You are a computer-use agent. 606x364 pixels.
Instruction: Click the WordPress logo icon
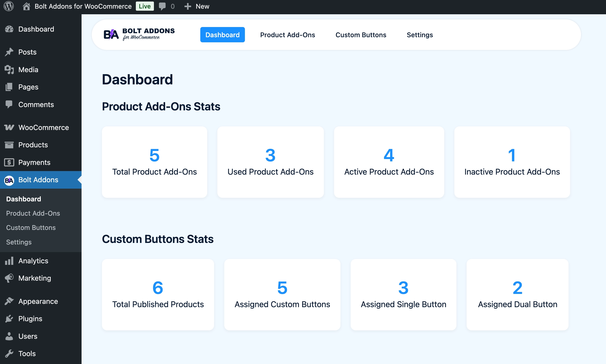tap(9, 6)
